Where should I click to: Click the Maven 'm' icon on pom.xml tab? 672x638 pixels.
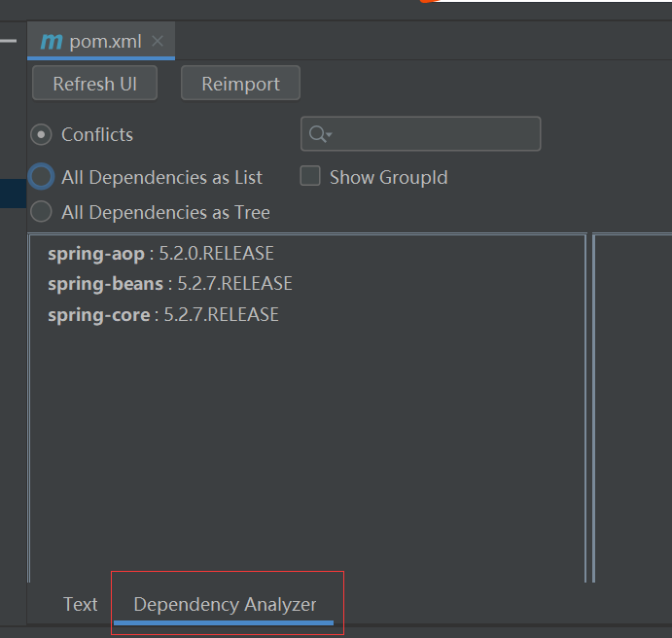coord(52,42)
